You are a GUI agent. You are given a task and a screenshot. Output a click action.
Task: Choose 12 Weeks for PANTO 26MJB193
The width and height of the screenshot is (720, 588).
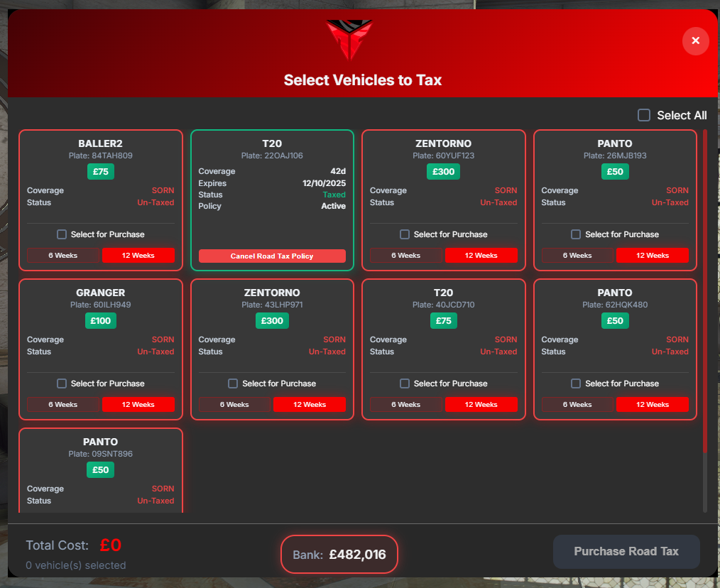(653, 256)
